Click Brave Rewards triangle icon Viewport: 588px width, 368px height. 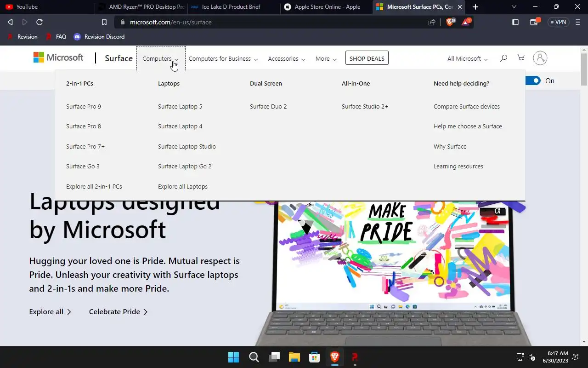click(x=466, y=22)
